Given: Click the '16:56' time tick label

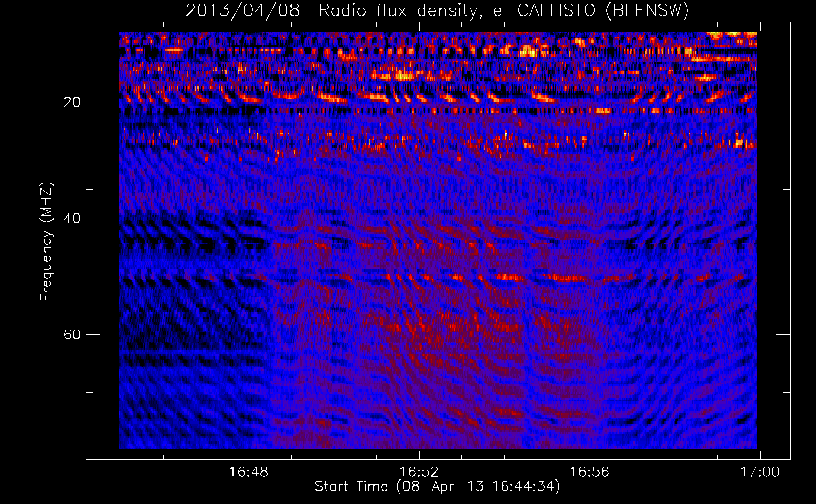Looking at the screenshot, I should 590,472.
